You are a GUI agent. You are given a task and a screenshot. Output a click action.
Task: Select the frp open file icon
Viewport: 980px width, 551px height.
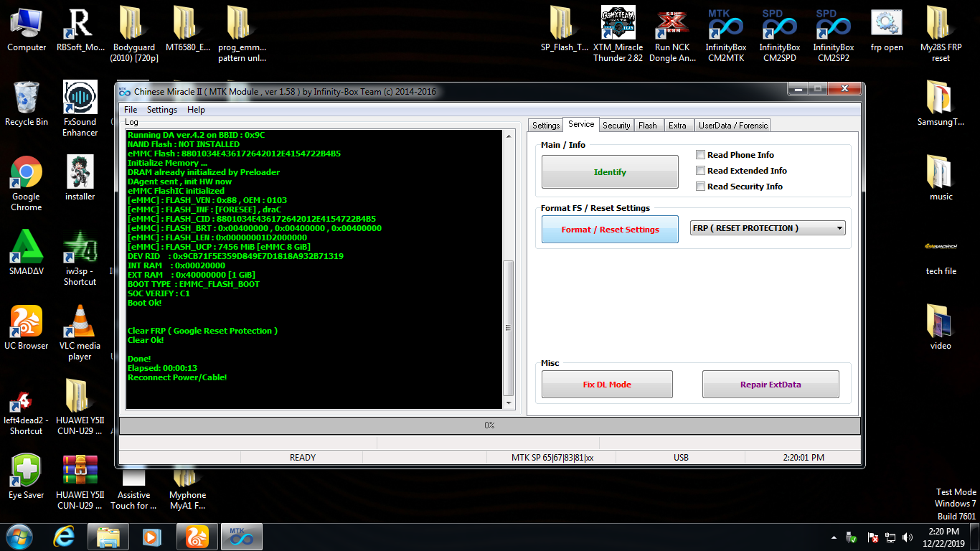tap(887, 30)
